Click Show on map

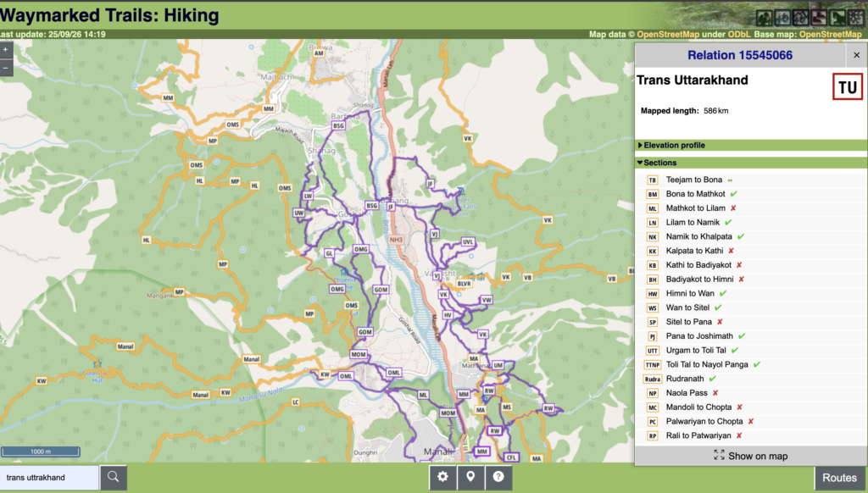tap(751, 456)
